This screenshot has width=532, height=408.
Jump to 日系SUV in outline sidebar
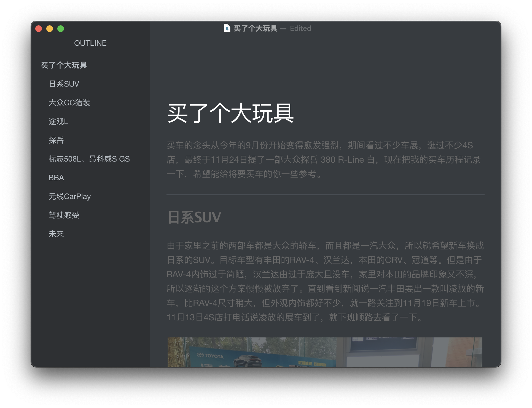pyautogui.click(x=64, y=84)
